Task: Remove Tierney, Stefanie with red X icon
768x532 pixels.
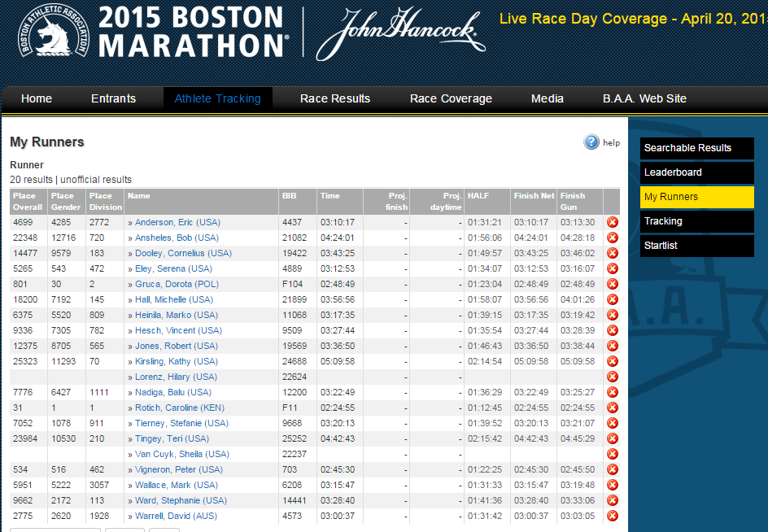Action: pyautogui.click(x=613, y=423)
